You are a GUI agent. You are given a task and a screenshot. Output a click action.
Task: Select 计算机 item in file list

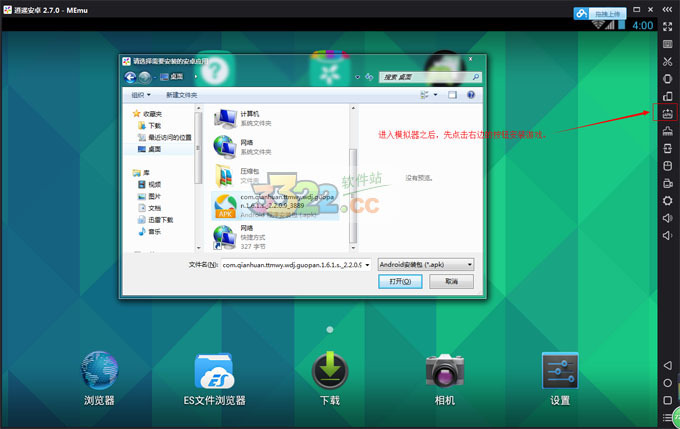(x=277, y=118)
